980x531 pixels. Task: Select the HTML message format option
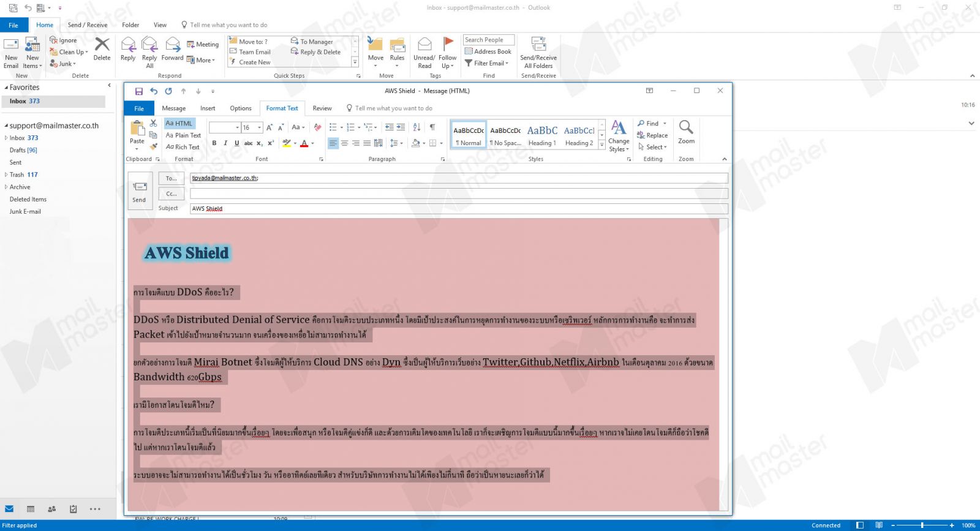(179, 123)
